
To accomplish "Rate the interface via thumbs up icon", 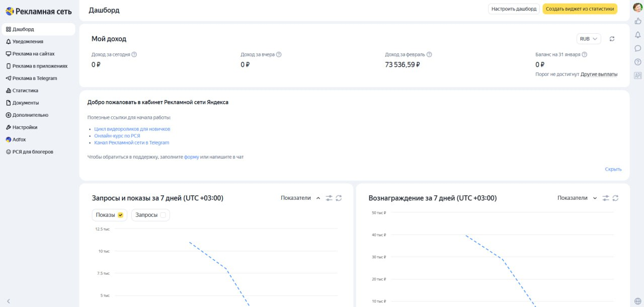I will click(x=637, y=21).
